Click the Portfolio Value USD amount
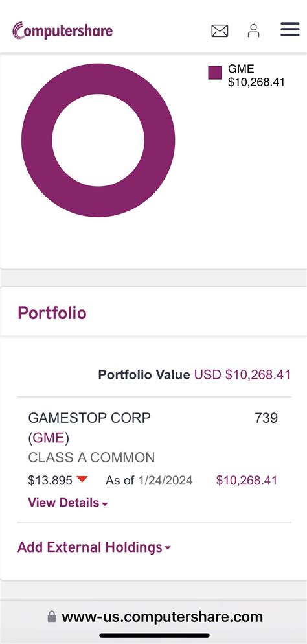 242,375
